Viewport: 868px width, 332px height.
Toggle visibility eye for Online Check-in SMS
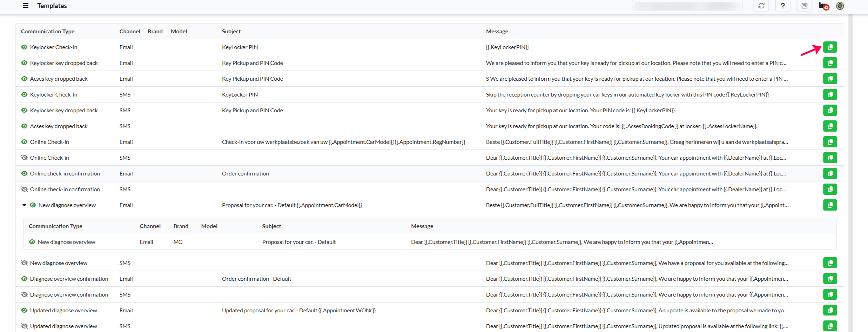[24, 158]
